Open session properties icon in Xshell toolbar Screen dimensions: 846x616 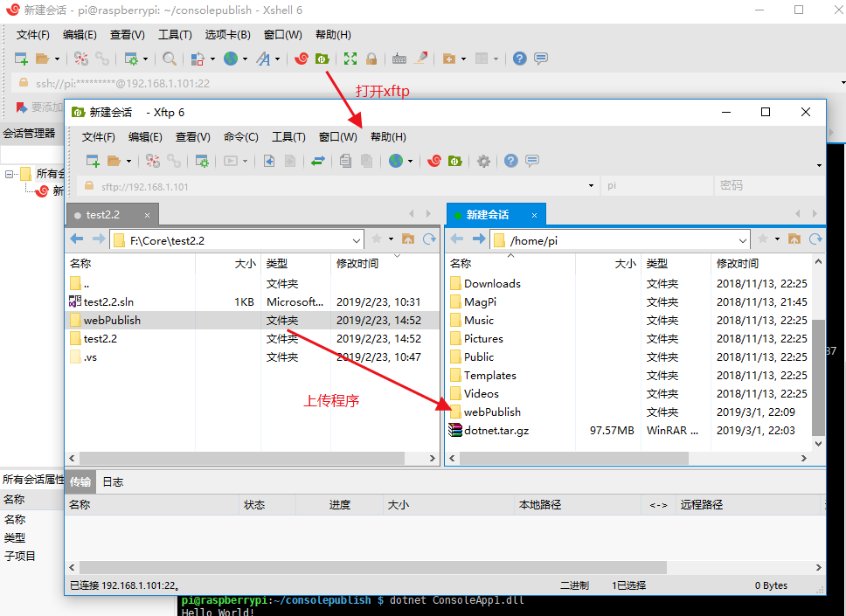131,59
